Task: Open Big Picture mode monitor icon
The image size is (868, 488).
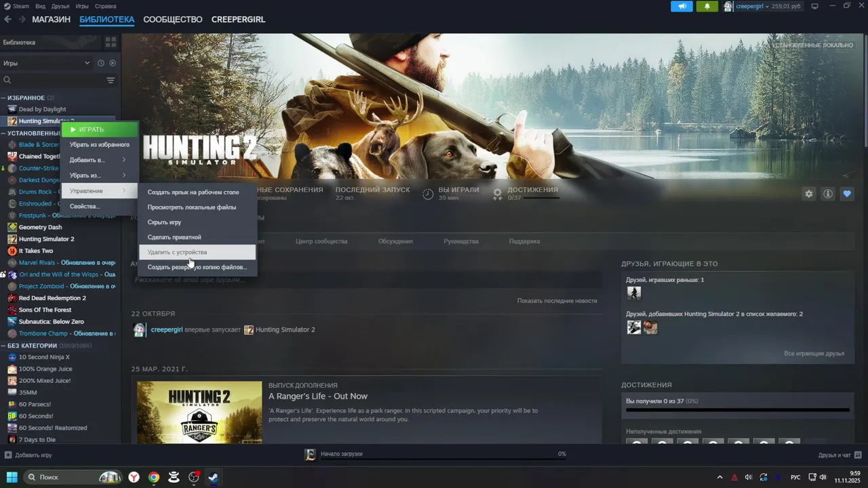Action: [814, 6]
